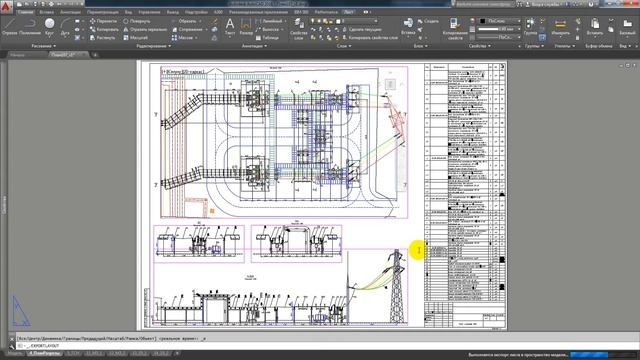The image size is (640, 360).
Task: Click the Масштаб (Scale) tool
Action: (x=136, y=38)
